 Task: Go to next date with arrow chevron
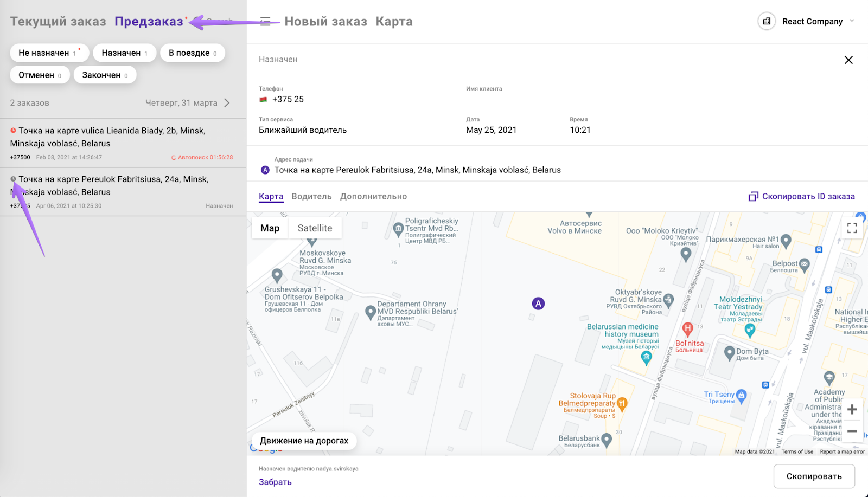[x=227, y=103]
